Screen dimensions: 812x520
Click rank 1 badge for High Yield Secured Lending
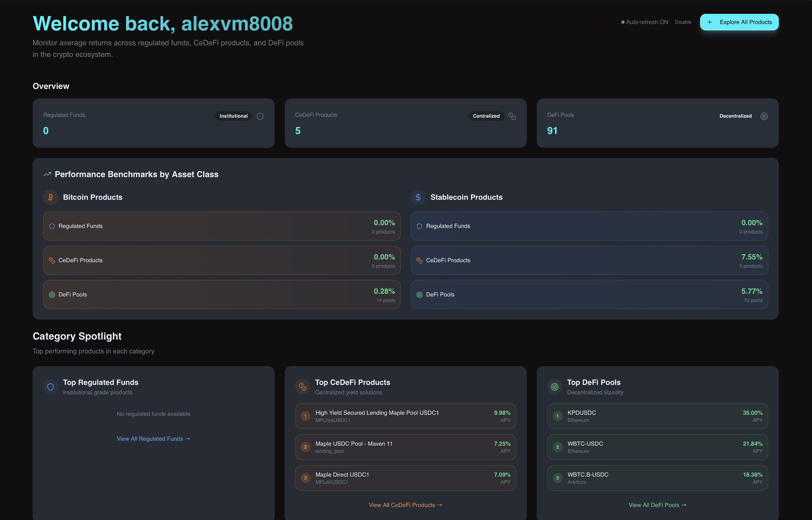point(305,416)
